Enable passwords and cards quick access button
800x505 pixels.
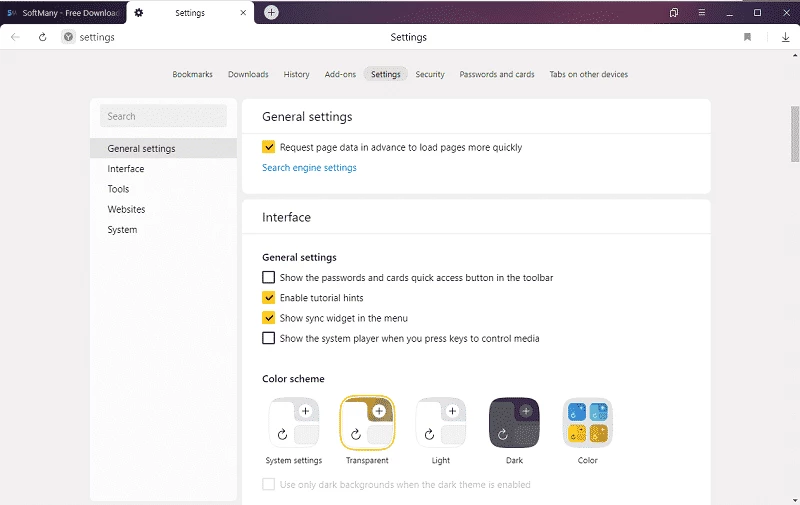click(x=268, y=277)
